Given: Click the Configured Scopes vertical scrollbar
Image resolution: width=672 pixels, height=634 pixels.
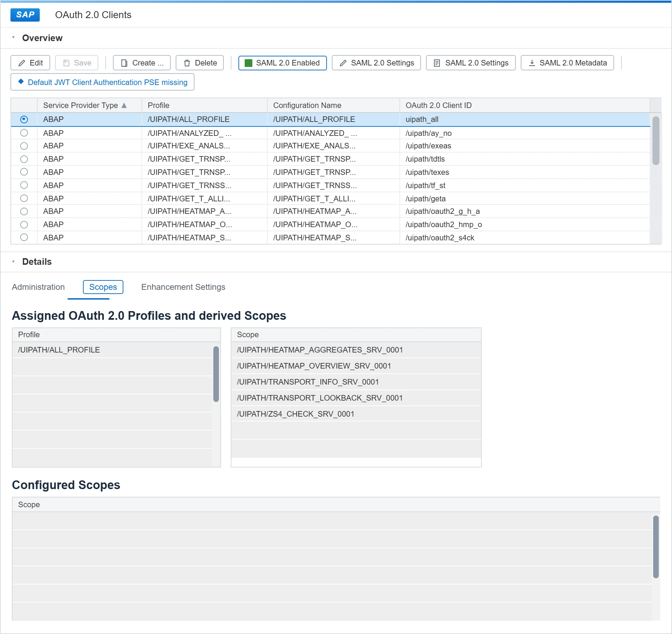Looking at the screenshot, I should click(x=656, y=547).
